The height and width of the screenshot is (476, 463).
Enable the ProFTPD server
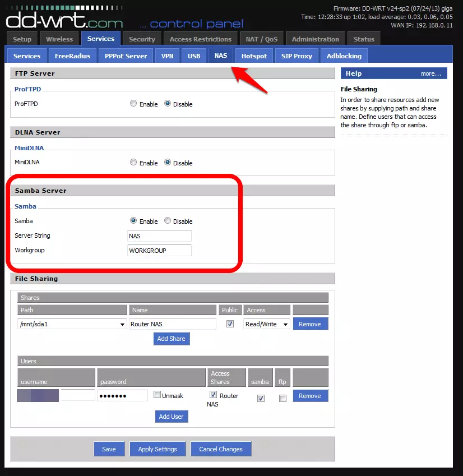click(133, 104)
